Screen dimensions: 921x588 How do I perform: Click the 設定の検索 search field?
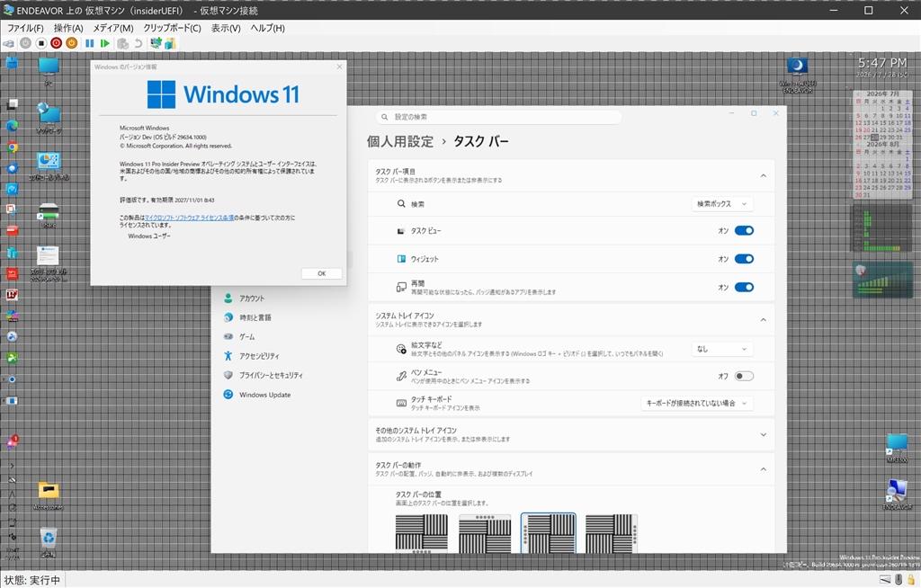click(498, 117)
